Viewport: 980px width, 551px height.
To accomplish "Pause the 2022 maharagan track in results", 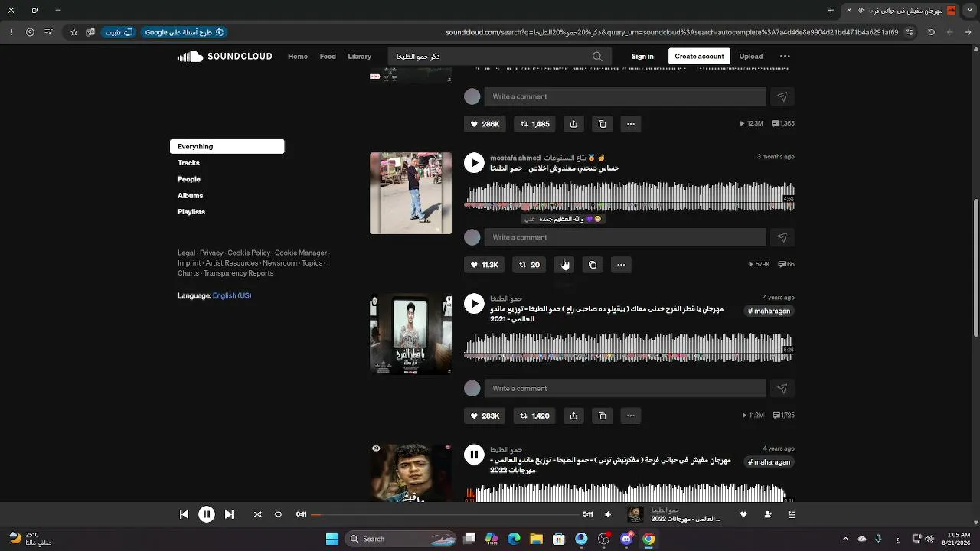I will tap(474, 455).
